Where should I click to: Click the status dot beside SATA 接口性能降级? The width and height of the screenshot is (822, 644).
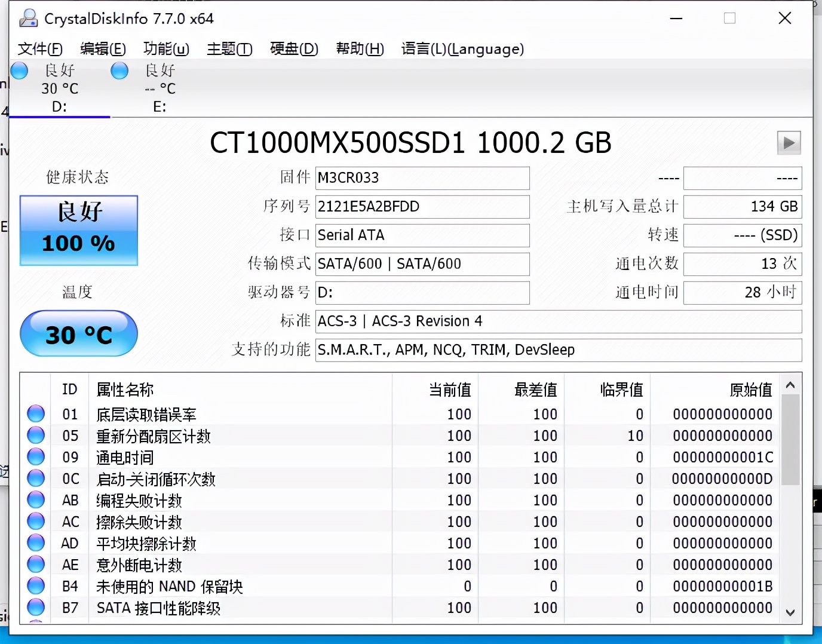click(35, 606)
